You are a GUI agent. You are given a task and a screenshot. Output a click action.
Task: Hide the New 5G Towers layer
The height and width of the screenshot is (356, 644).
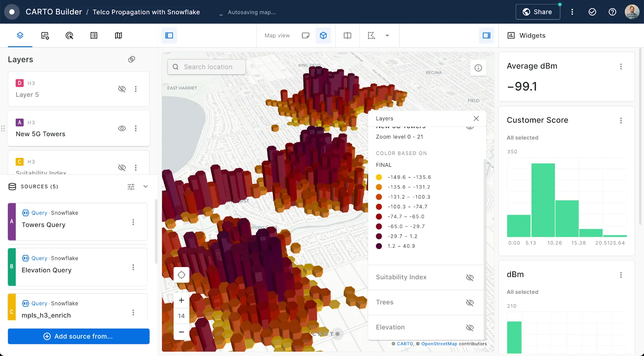tap(122, 128)
